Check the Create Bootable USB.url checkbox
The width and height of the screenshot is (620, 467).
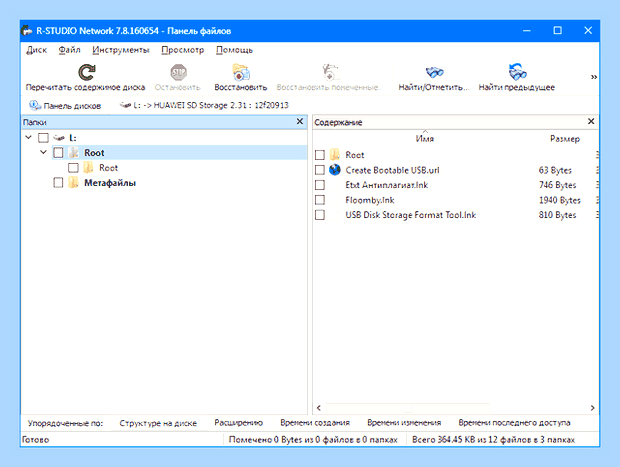click(x=320, y=170)
